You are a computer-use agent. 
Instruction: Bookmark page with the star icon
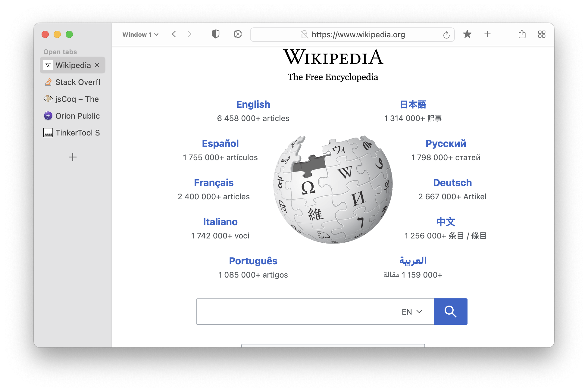pos(467,34)
